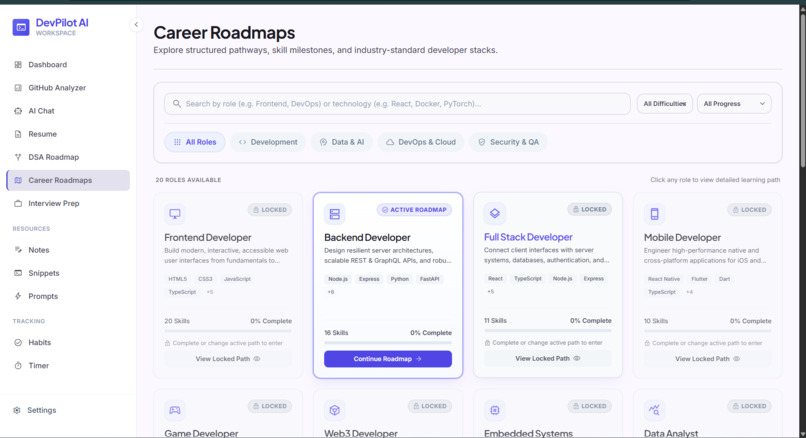Click the '11 Skills' text on Full Stack Developer
The image size is (806, 438).
pos(496,321)
